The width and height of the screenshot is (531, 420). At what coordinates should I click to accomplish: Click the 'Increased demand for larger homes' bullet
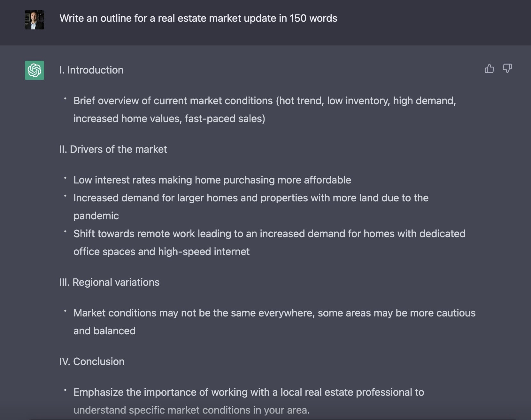(x=251, y=207)
